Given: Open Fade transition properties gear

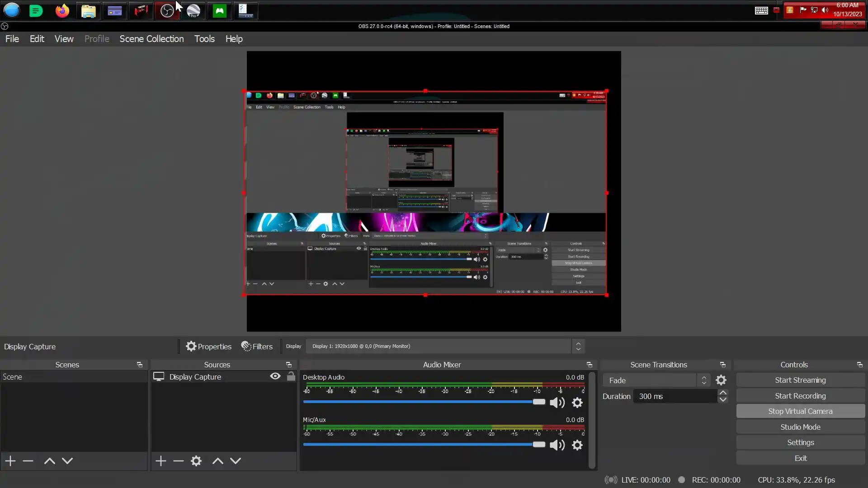Looking at the screenshot, I should point(721,380).
